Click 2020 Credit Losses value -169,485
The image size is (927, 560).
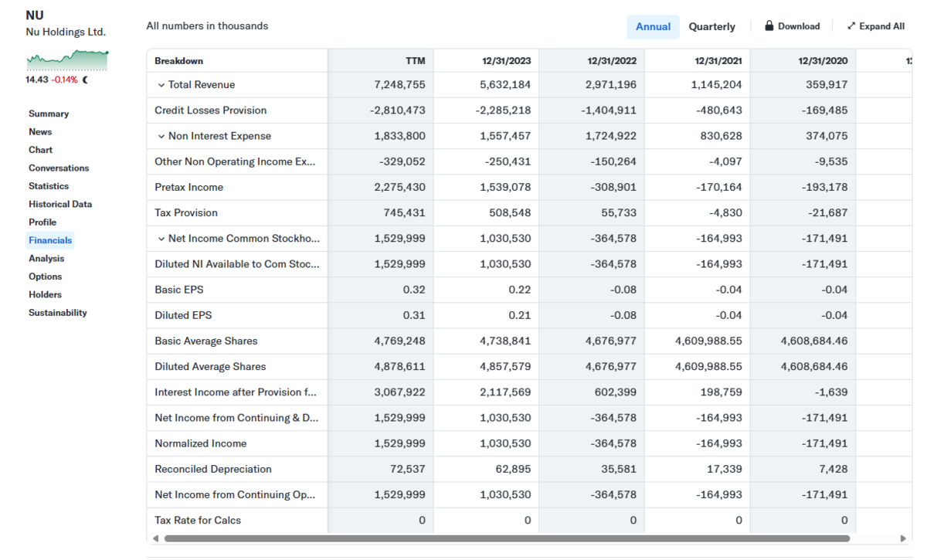coord(824,110)
